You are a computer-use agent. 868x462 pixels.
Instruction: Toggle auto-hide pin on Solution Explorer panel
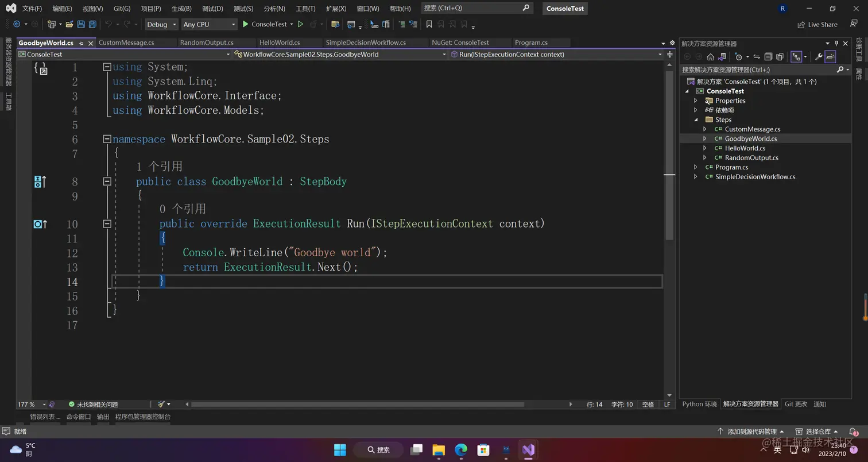click(x=836, y=43)
